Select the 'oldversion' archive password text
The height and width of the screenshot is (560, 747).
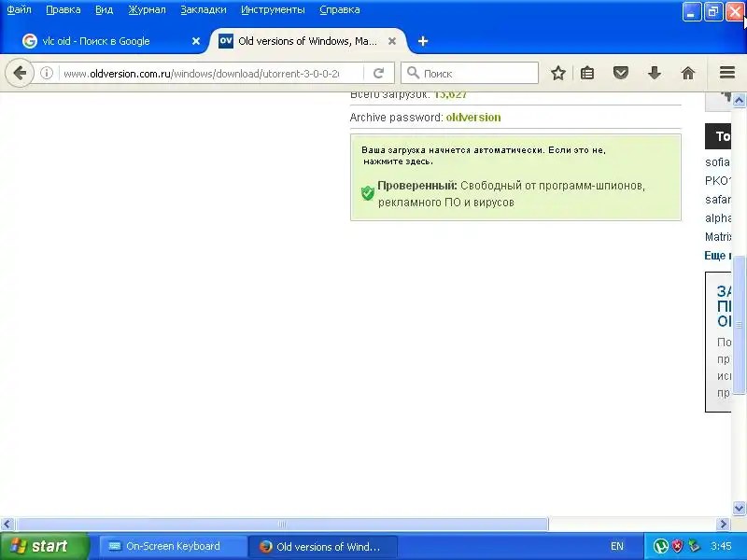(473, 118)
